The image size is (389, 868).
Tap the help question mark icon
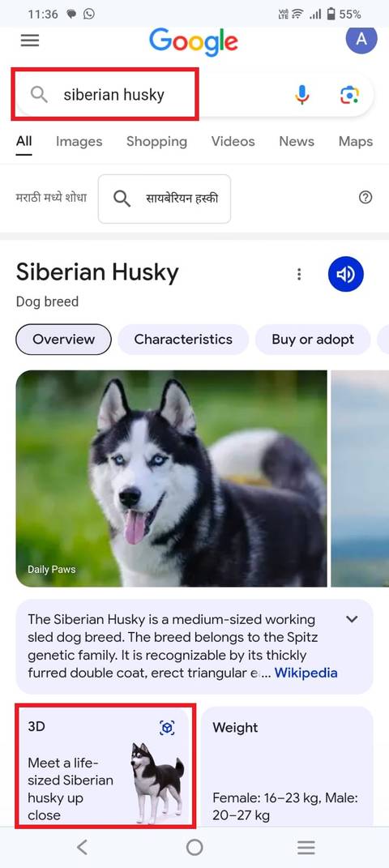coord(365,198)
